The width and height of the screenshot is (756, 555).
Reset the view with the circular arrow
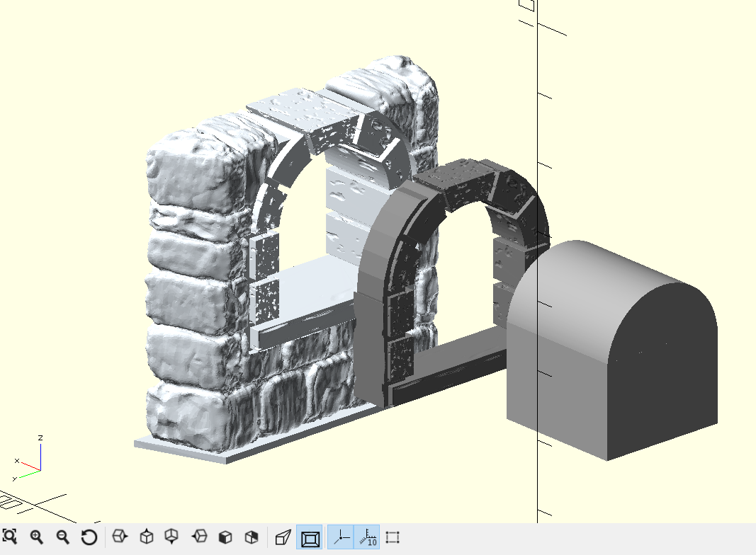89,537
